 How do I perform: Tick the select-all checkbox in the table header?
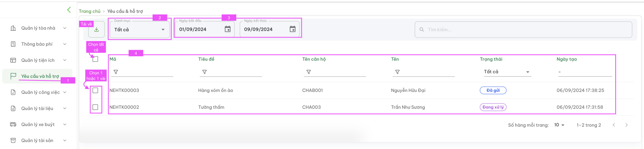click(95, 59)
